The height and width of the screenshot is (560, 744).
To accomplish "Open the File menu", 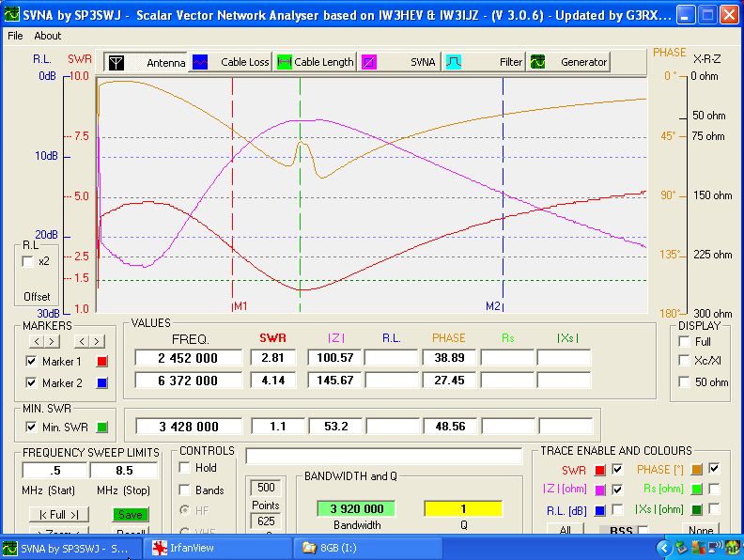I will (x=15, y=36).
